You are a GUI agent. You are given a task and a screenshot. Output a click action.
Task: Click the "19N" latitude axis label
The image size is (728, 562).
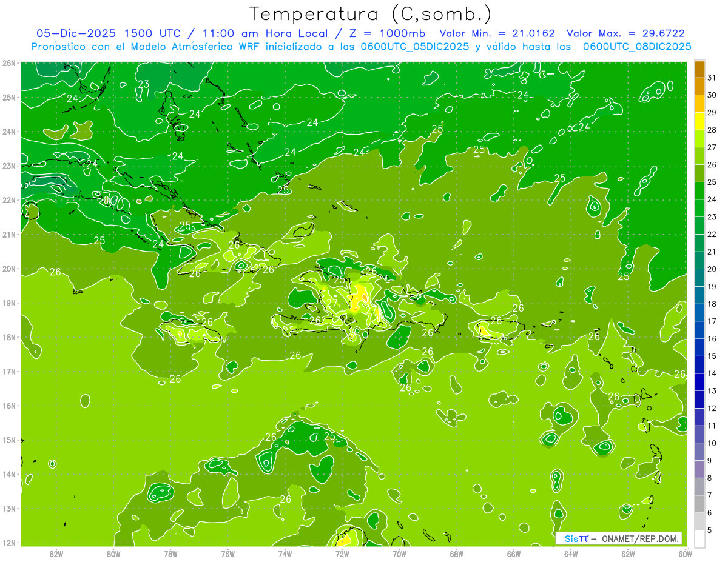(x=9, y=303)
